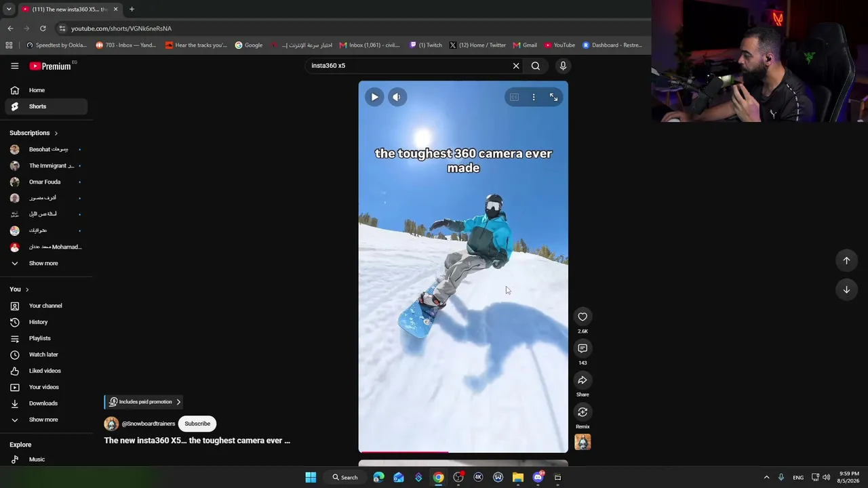Show more subscriptions under Mohamad
Image resolution: width=868 pixels, height=488 pixels.
(x=46, y=263)
